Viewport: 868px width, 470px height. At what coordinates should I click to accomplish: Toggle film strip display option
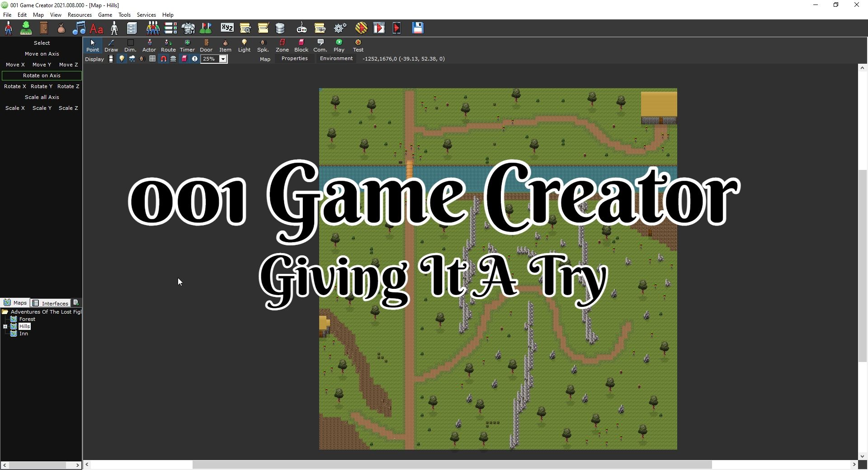click(x=111, y=59)
